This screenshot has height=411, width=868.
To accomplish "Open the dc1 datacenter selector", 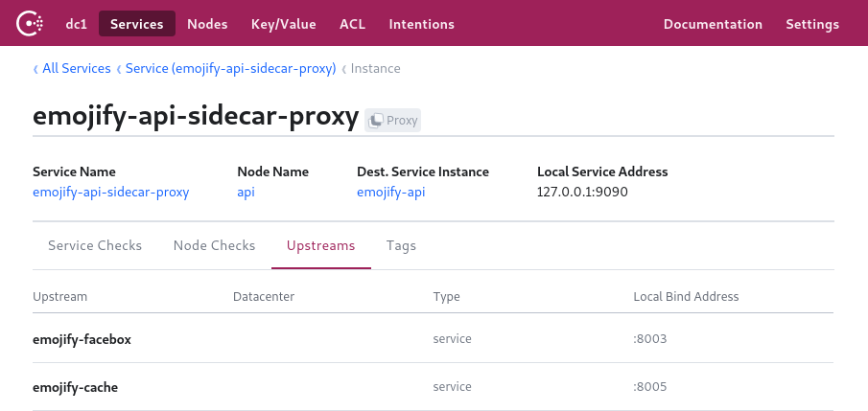I will coord(78,24).
